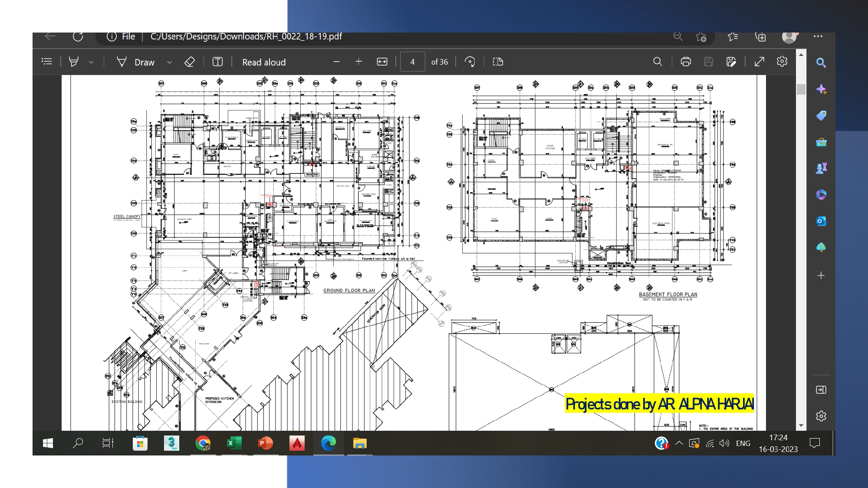Open the table of contents panel
The width and height of the screenshot is (868, 488).
pyautogui.click(x=47, y=62)
